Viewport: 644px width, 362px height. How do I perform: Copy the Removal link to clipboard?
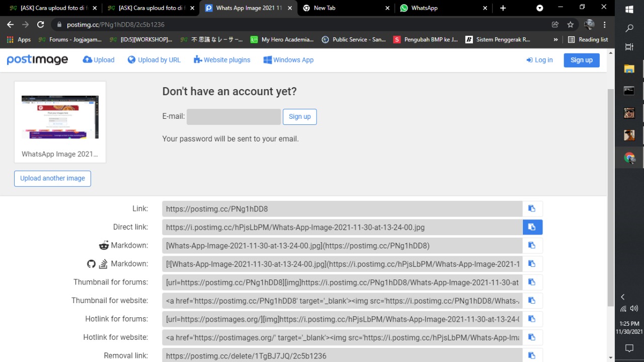click(x=532, y=355)
